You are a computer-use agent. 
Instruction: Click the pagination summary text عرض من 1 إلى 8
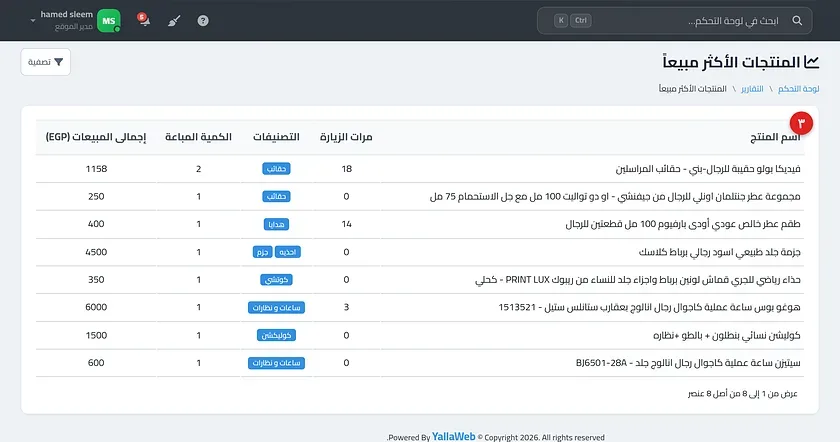point(742,394)
